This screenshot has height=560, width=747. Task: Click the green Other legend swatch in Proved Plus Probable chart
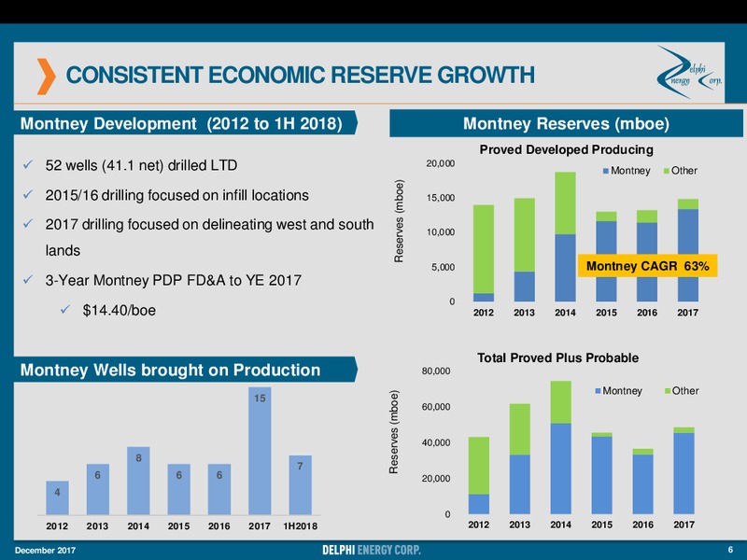667,391
